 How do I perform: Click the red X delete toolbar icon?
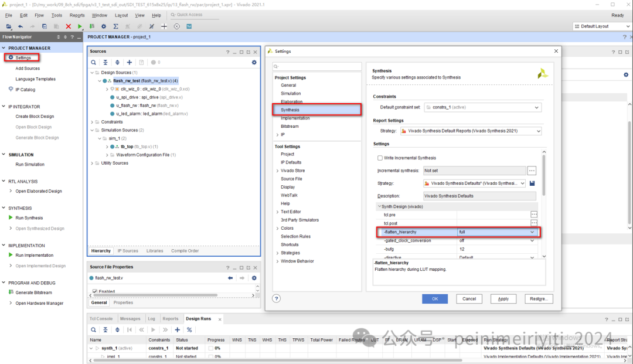point(68,26)
